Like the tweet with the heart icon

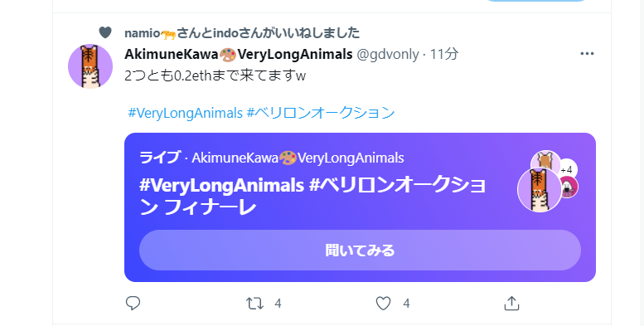tap(383, 304)
